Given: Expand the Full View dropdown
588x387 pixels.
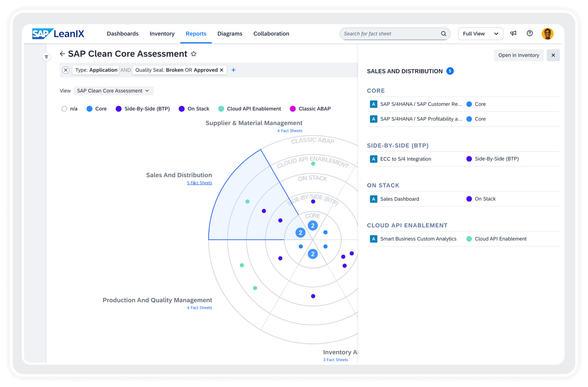Looking at the screenshot, I should pyautogui.click(x=480, y=34).
